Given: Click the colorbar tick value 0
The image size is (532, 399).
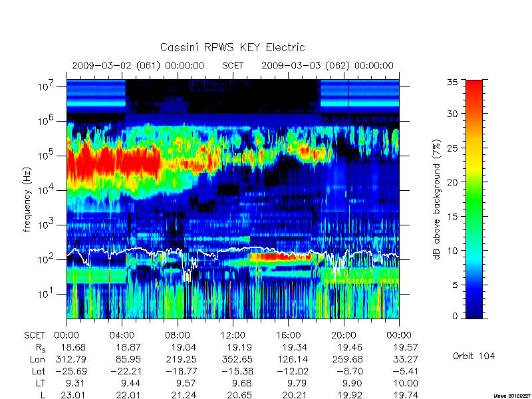Looking at the screenshot, I should click(x=455, y=317).
